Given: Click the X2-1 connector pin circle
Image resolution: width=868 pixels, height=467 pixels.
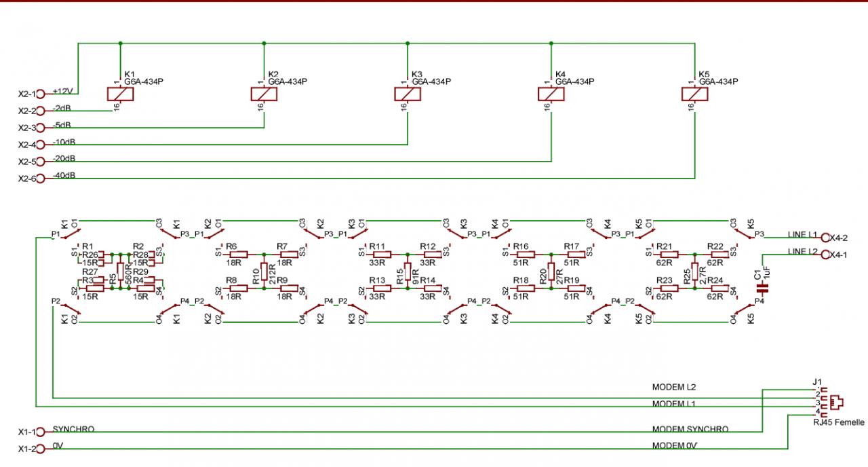Looking at the screenshot, I should pyautogui.click(x=40, y=94).
